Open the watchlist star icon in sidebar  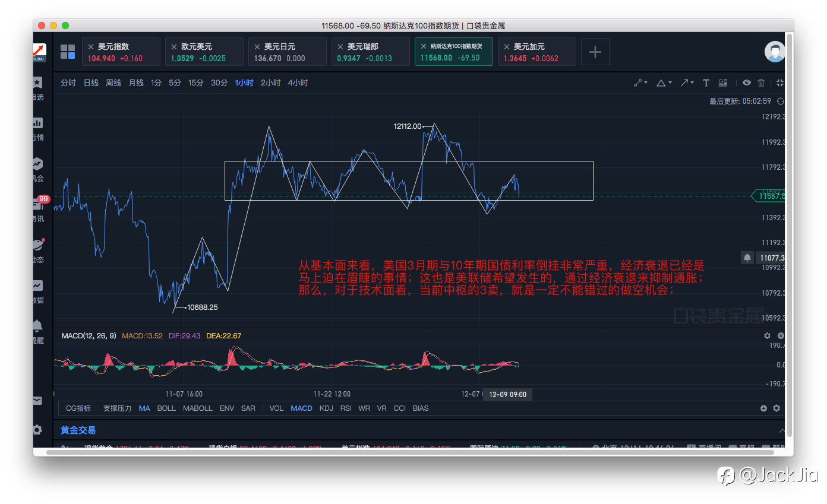pyautogui.click(x=38, y=83)
